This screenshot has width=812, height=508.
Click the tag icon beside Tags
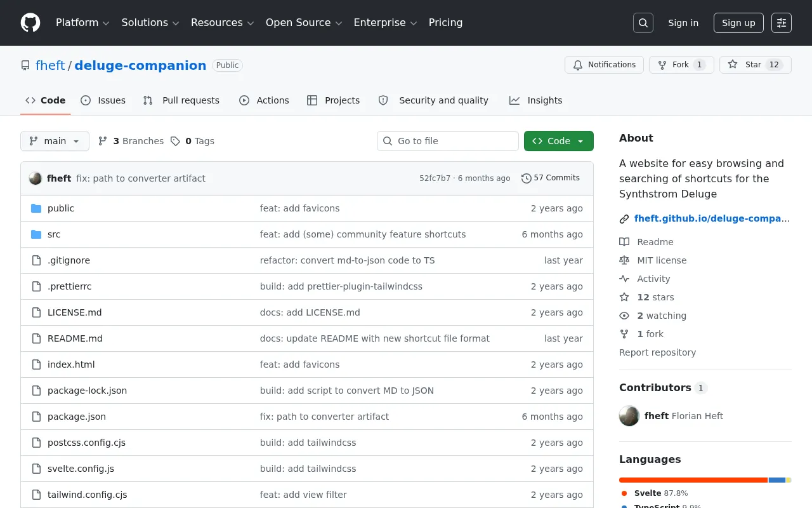point(175,141)
